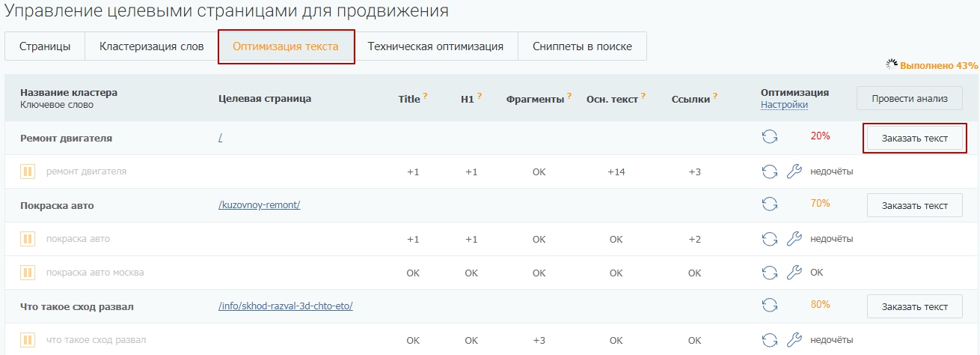Image resolution: width=980 pixels, height=355 pixels.
Task: Switch to the Кластеризация слов tab
Action: (151, 46)
